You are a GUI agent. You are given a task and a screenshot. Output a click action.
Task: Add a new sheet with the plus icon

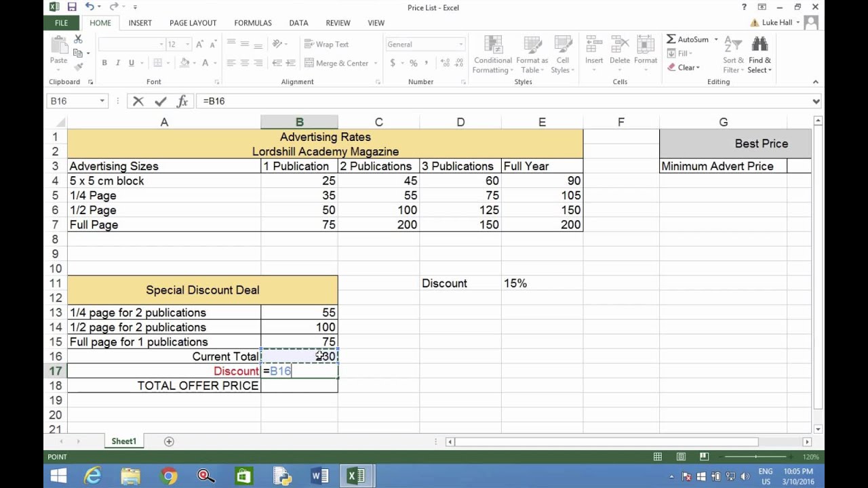(x=169, y=441)
